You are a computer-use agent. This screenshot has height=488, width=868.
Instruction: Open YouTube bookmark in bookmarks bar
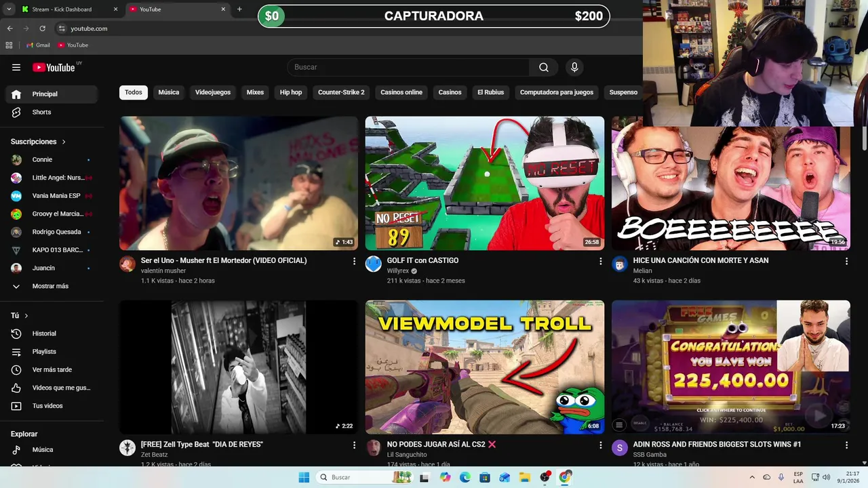[x=73, y=45]
